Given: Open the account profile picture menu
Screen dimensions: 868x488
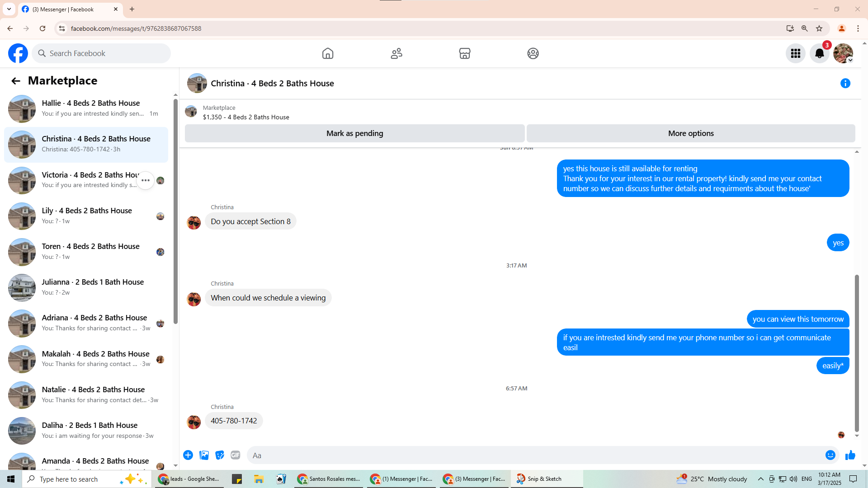Looking at the screenshot, I should tap(843, 53).
